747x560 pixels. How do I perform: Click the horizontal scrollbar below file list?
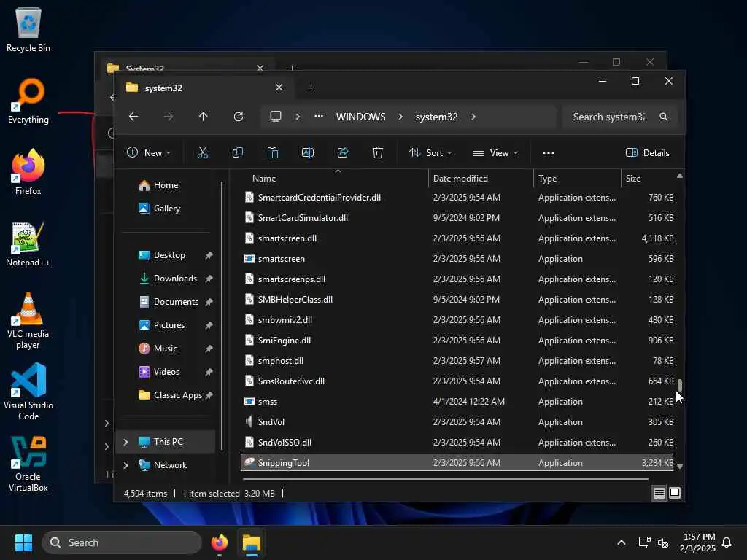[x=446, y=478]
